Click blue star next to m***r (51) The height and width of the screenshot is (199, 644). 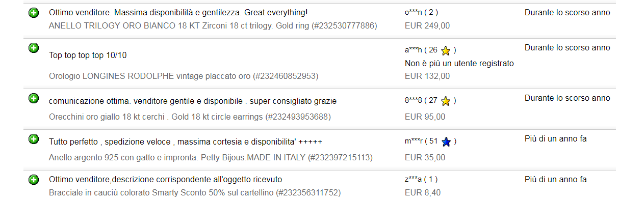click(446, 141)
